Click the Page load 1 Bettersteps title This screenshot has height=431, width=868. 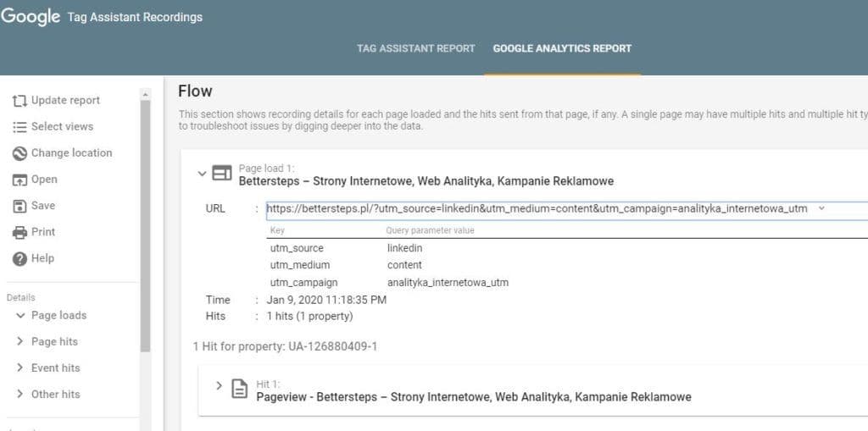426,181
